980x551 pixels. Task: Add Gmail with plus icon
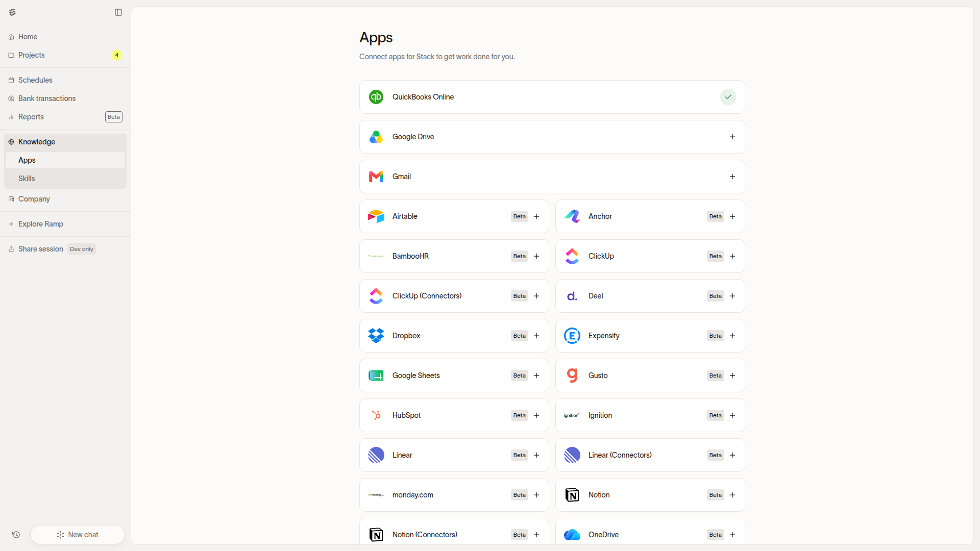point(732,177)
